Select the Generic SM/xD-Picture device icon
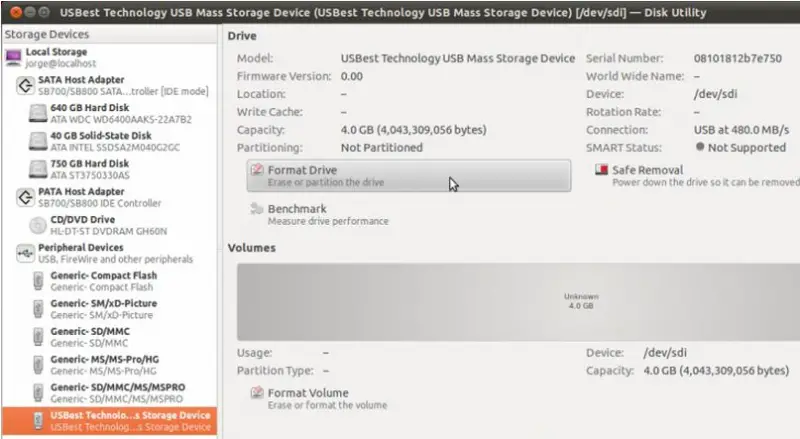800x439 pixels. pyautogui.click(x=38, y=309)
